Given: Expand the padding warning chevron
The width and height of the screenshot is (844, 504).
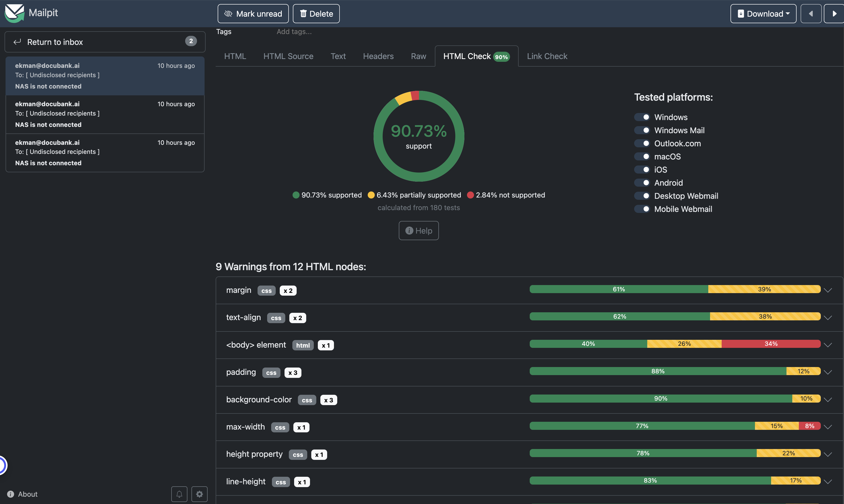Looking at the screenshot, I should point(828,372).
